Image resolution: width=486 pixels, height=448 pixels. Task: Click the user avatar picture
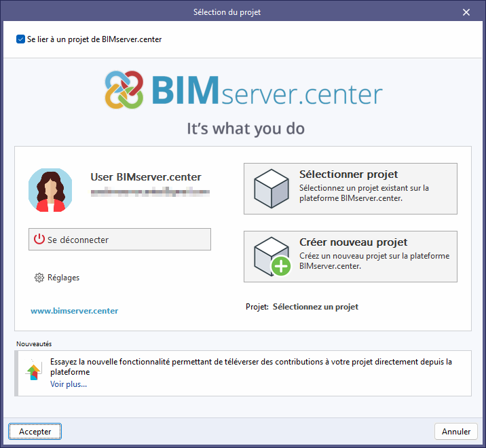50,190
